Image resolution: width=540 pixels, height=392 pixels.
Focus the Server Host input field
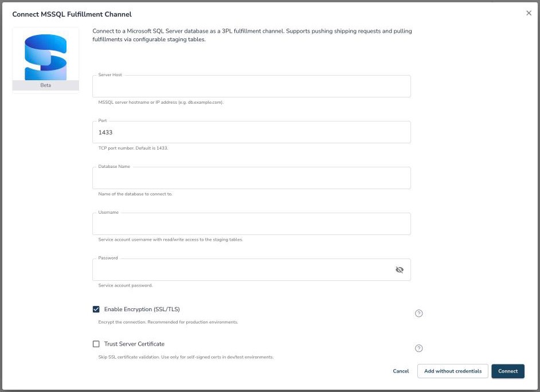[x=252, y=86]
